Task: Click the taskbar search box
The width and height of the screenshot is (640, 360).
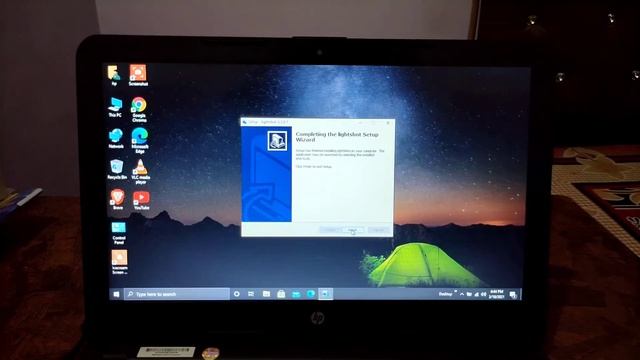Action: click(x=177, y=294)
